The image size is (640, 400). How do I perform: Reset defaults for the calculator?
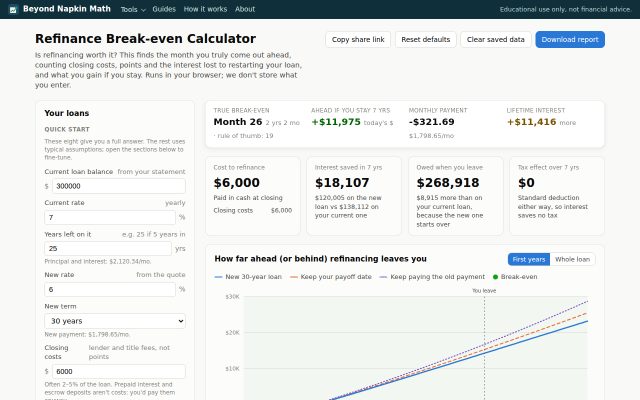click(425, 40)
